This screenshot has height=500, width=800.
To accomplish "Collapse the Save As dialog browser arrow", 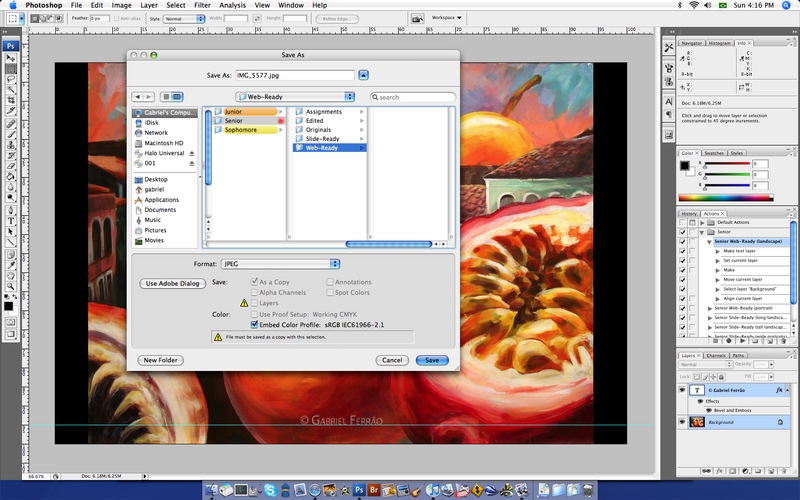I will (x=364, y=74).
